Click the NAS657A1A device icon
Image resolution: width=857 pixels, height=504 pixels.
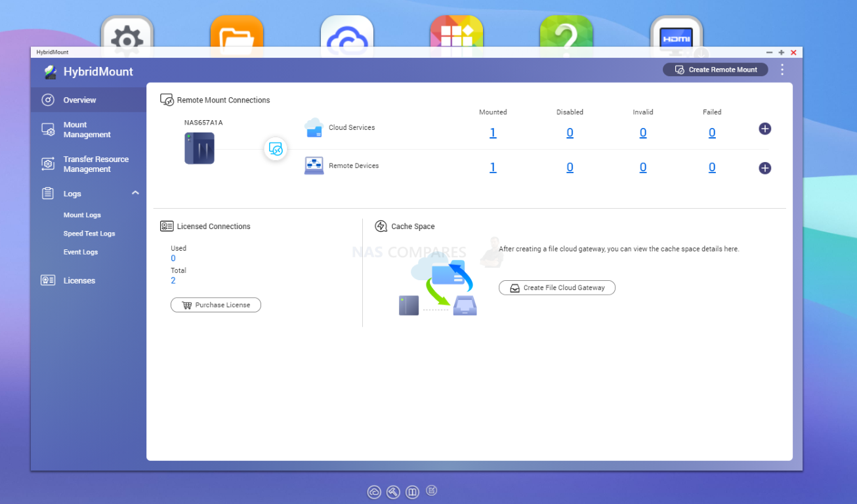tap(199, 148)
